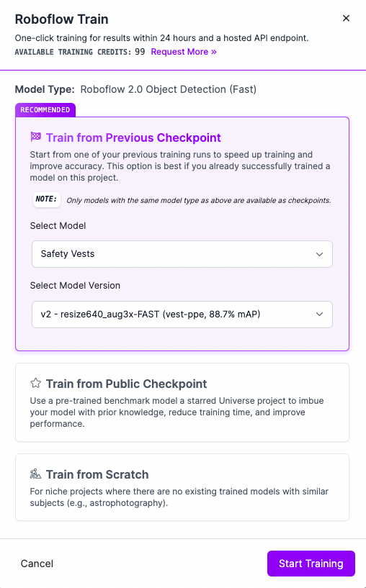The width and height of the screenshot is (366, 588).
Task: Follow the Request More credits link
Action: pos(184,52)
